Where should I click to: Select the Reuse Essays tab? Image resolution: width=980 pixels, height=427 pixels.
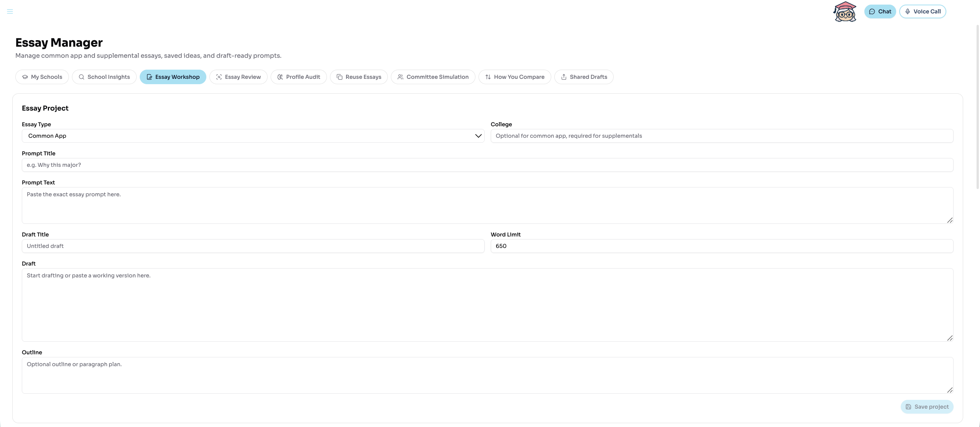(359, 77)
